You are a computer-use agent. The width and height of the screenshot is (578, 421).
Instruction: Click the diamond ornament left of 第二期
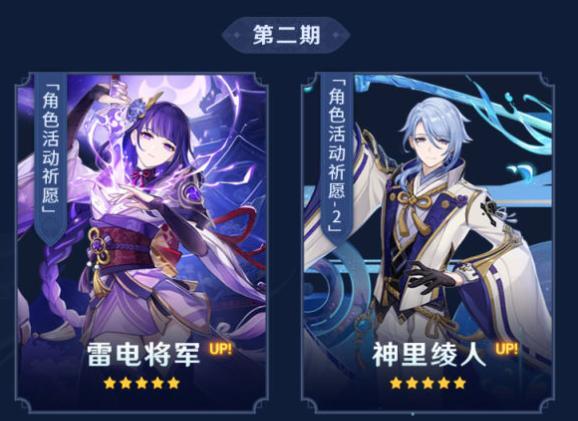point(235,35)
